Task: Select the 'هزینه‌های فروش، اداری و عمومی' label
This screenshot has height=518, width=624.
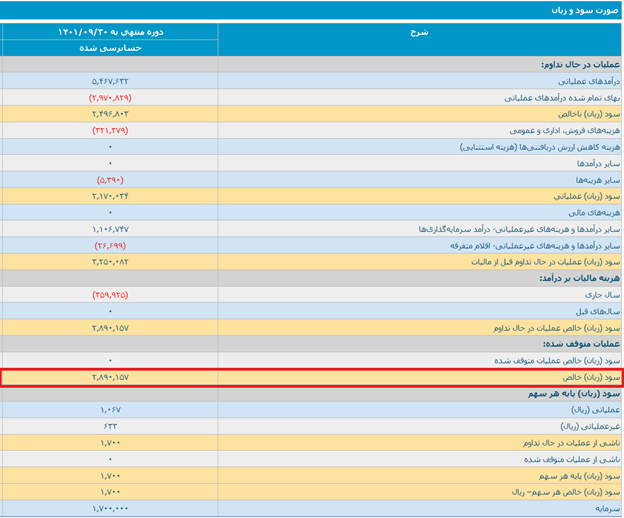Action: tap(565, 130)
